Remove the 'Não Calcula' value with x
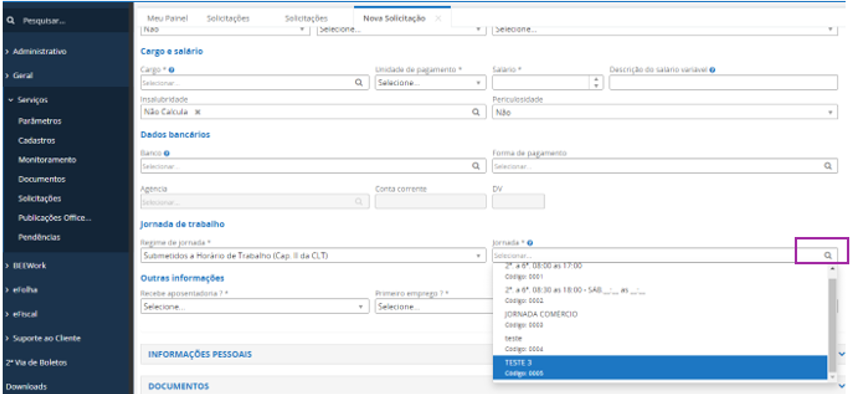The height and width of the screenshot is (394, 853). point(198,112)
